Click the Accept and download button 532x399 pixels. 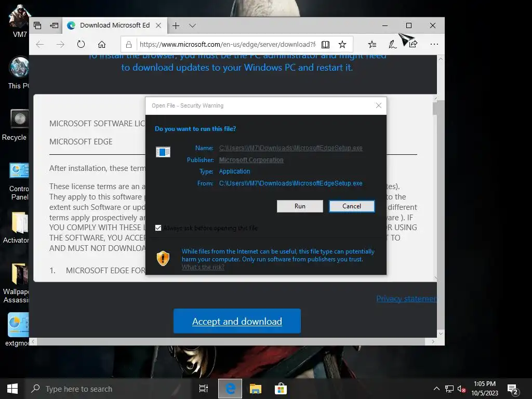[237, 321]
